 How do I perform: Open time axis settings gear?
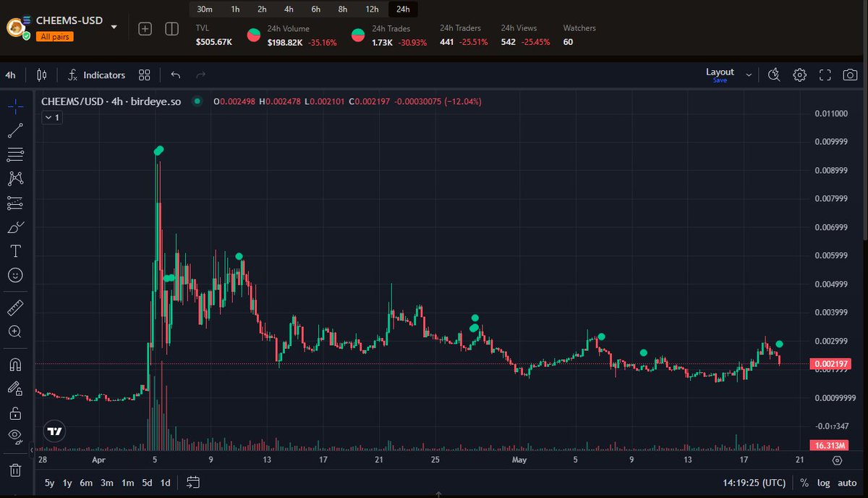837,460
